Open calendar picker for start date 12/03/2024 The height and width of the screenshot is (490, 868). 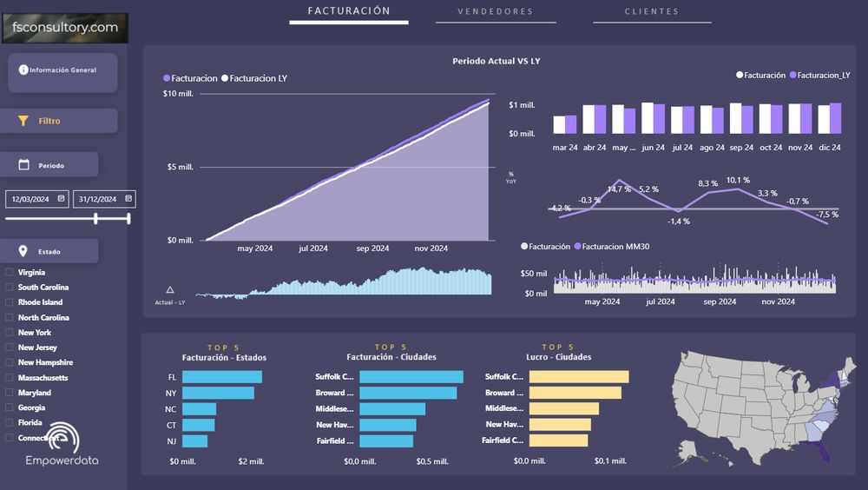pyautogui.click(x=62, y=198)
